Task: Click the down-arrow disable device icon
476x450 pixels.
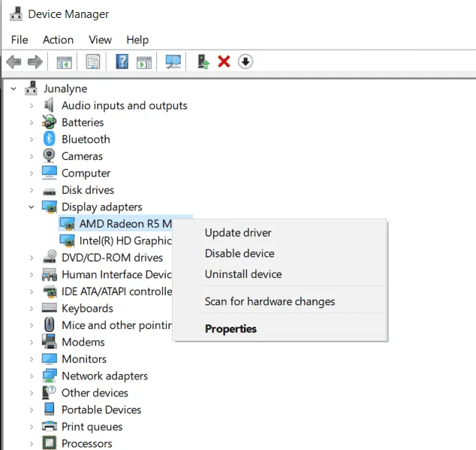Action: click(x=246, y=62)
